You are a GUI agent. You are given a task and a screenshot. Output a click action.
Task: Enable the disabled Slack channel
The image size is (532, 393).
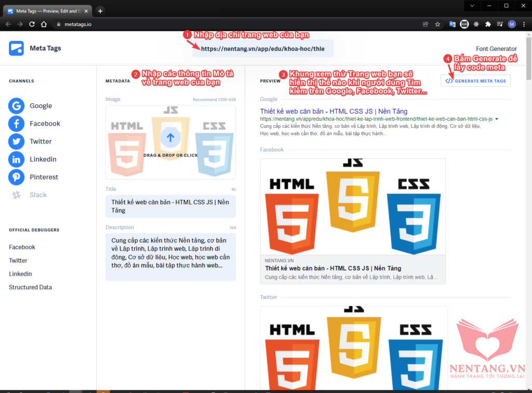pos(17,195)
